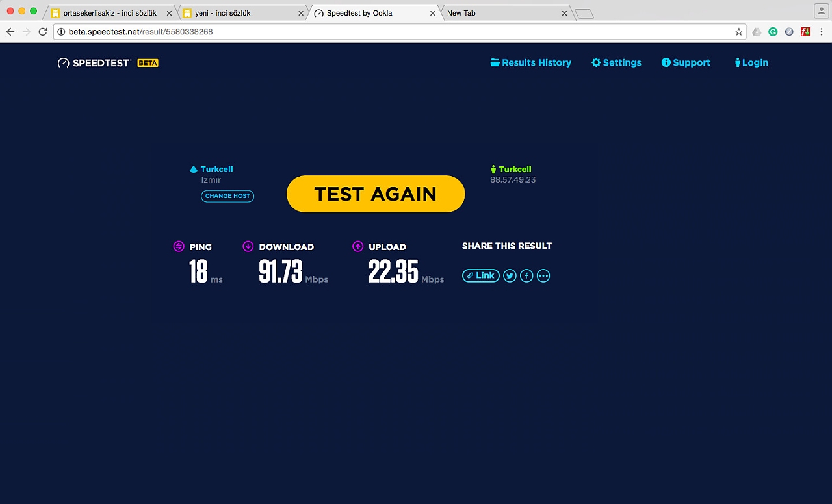Screen dimensions: 832x504
Task: Reload the current page
Action: (x=43, y=31)
